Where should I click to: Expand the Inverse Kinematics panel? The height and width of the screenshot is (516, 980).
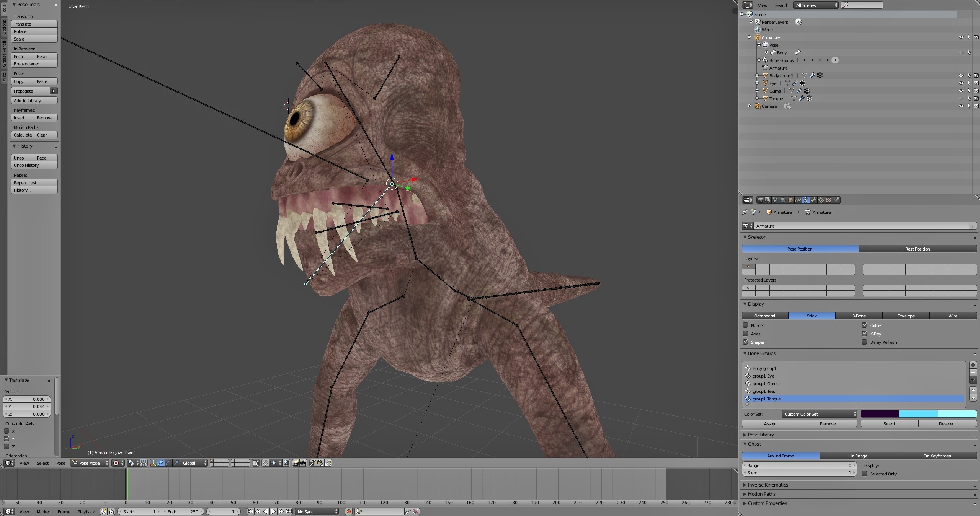pyautogui.click(x=768, y=485)
